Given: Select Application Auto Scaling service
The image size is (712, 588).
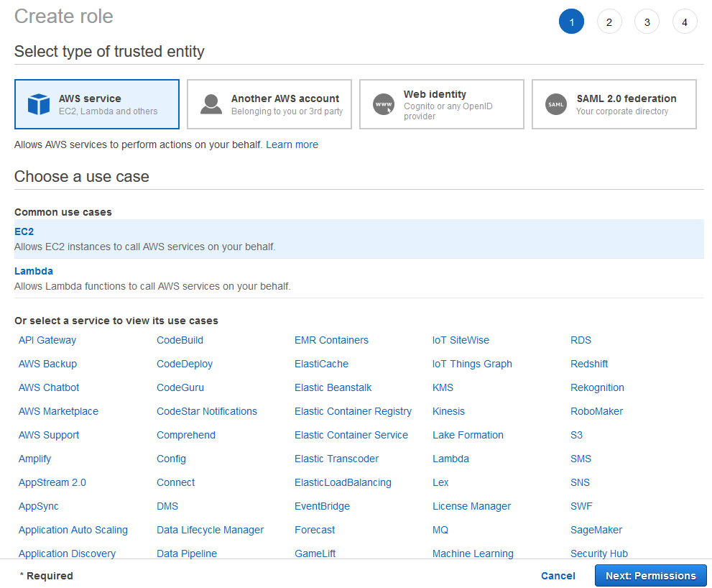Looking at the screenshot, I should tap(73, 529).
